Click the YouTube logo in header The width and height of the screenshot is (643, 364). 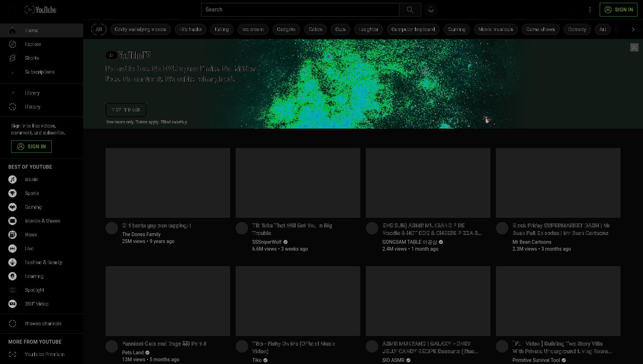coord(40,10)
